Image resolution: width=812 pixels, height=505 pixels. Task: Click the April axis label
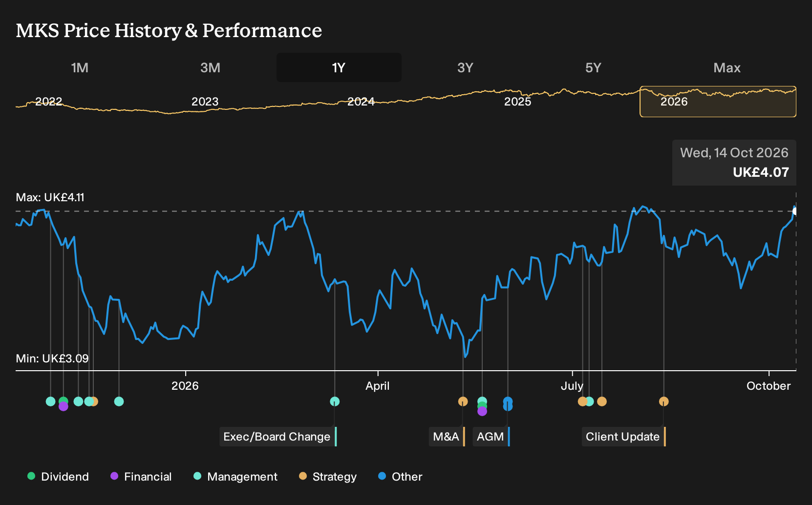[x=378, y=386]
